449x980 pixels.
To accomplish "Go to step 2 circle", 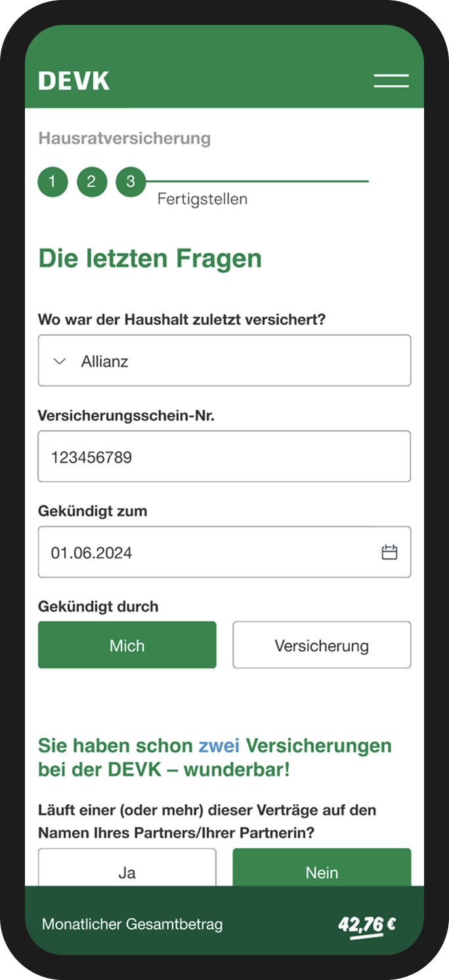I will pos(91,182).
